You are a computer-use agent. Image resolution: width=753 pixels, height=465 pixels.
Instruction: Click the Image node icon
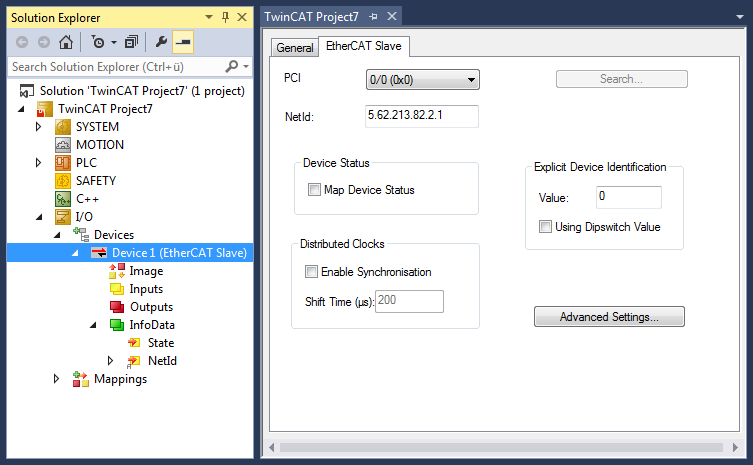click(x=117, y=271)
